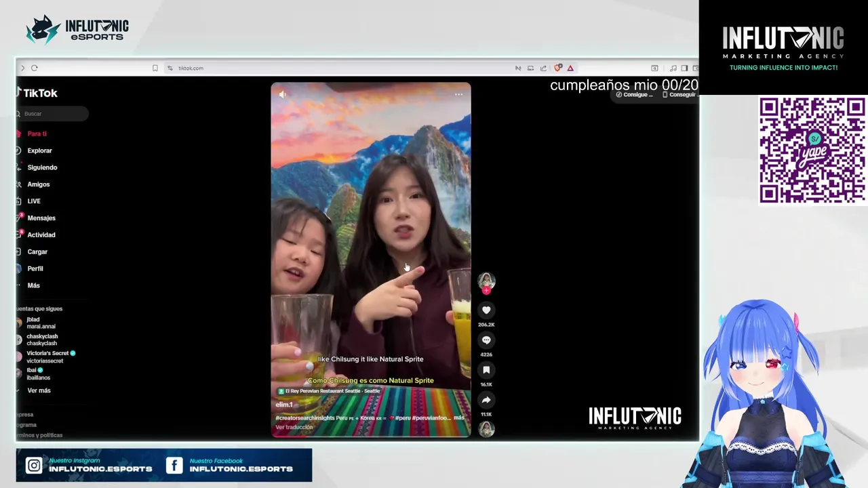This screenshot has width=868, height=488.
Task: Follow creator with red plus button
Action: [486, 291]
